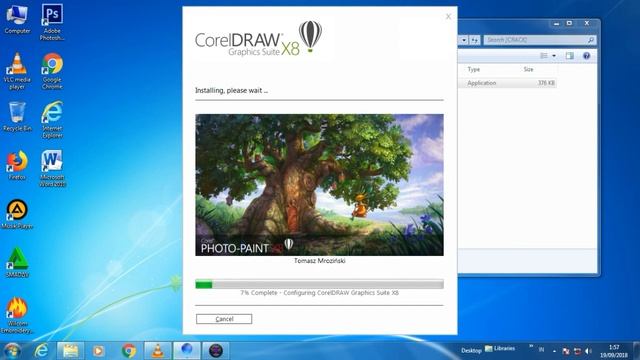Select the Google Chrome desktop shortcut

tap(52, 71)
